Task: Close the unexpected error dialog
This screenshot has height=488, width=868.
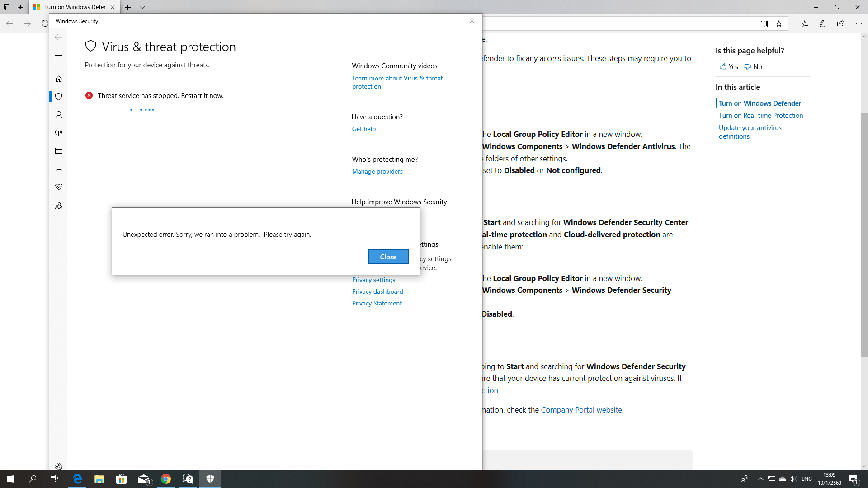Action: (x=388, y=257)
